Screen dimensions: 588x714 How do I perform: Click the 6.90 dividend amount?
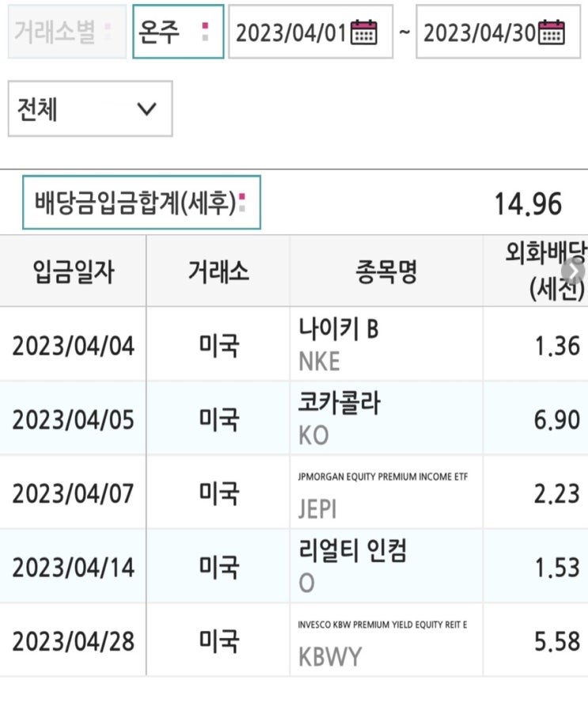(557, 420)
